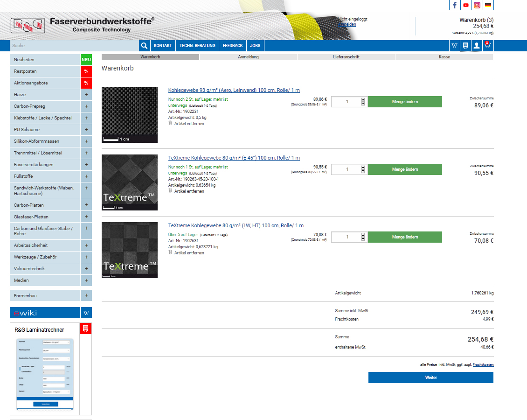This screenshot has width=527, height=420.
Task: Increase quantity of Kohlegewebe 93 g/m²
Action: 363,99
